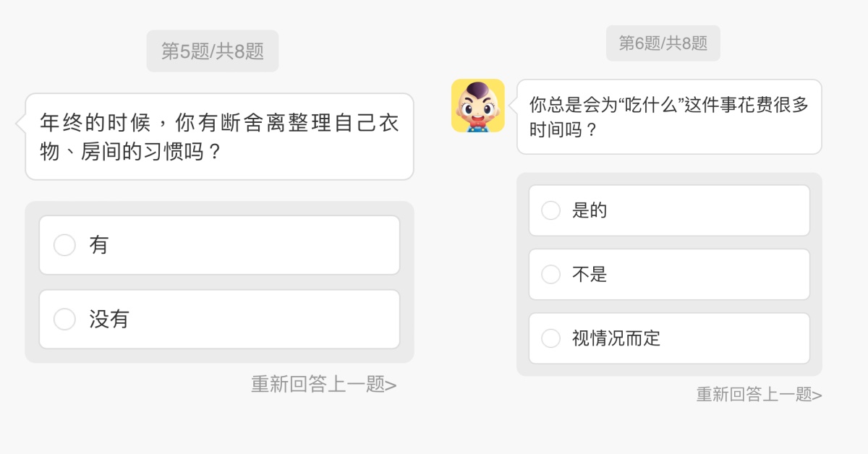
Task: Select the radio button beside '有'
Action: tap(64, 245)
